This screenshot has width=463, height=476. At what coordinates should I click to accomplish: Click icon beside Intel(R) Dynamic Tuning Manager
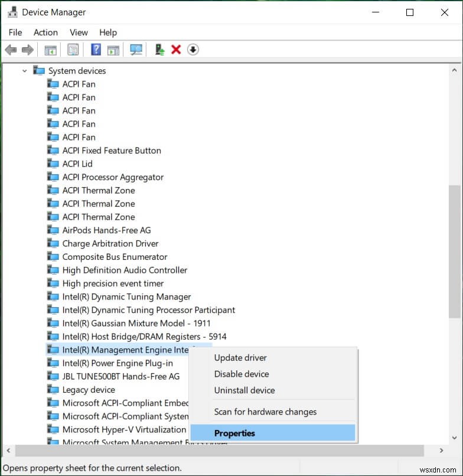pyautogui.click(x=53, y=296)
